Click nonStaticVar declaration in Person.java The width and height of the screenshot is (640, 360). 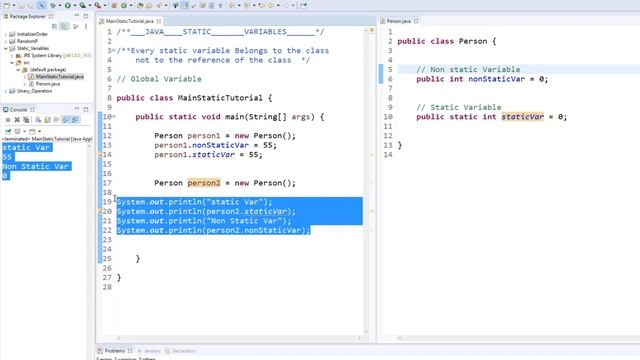click(496, 79)
